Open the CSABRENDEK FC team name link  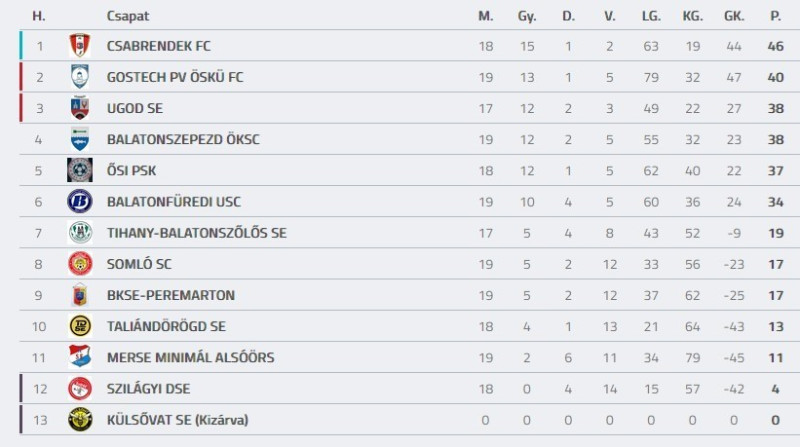point(159,46)
